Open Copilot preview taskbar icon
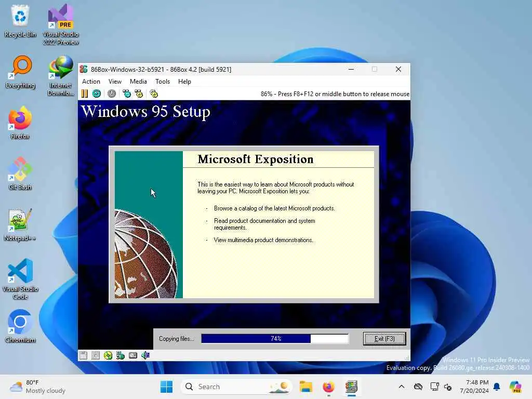The height and width of the screenshot is (399, 532). (x=515, y=387)
